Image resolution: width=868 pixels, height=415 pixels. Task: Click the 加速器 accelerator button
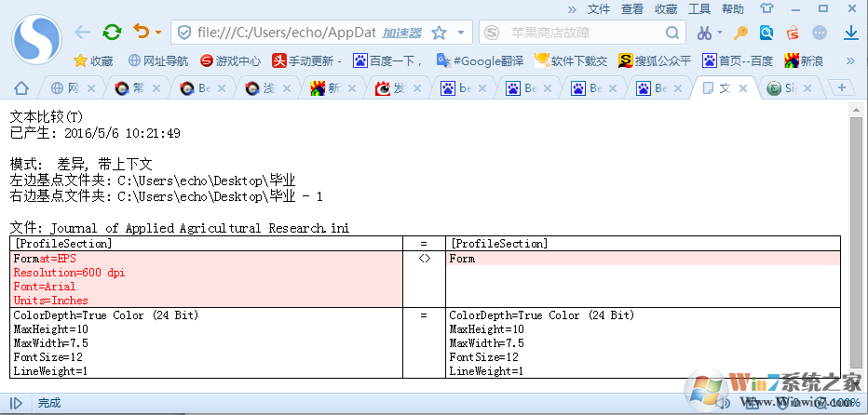pyautogui.click(x=402, y=33)
